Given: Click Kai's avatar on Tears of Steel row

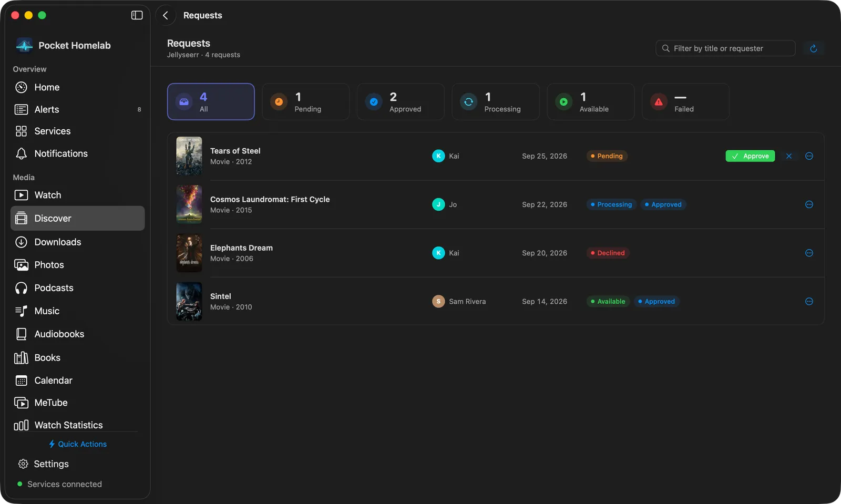Looking at the screenshot, I should coord(438,156).
